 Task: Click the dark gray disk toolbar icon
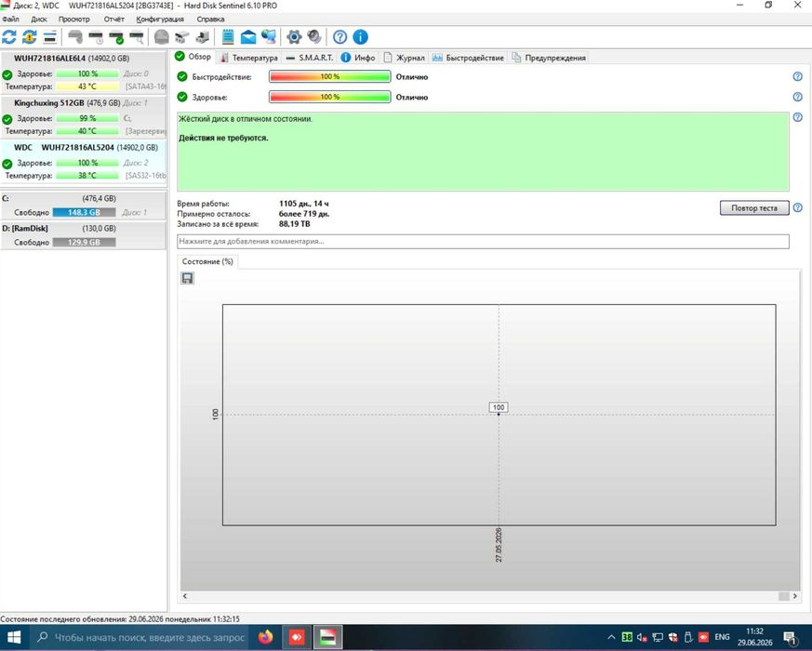pos(75,37)
